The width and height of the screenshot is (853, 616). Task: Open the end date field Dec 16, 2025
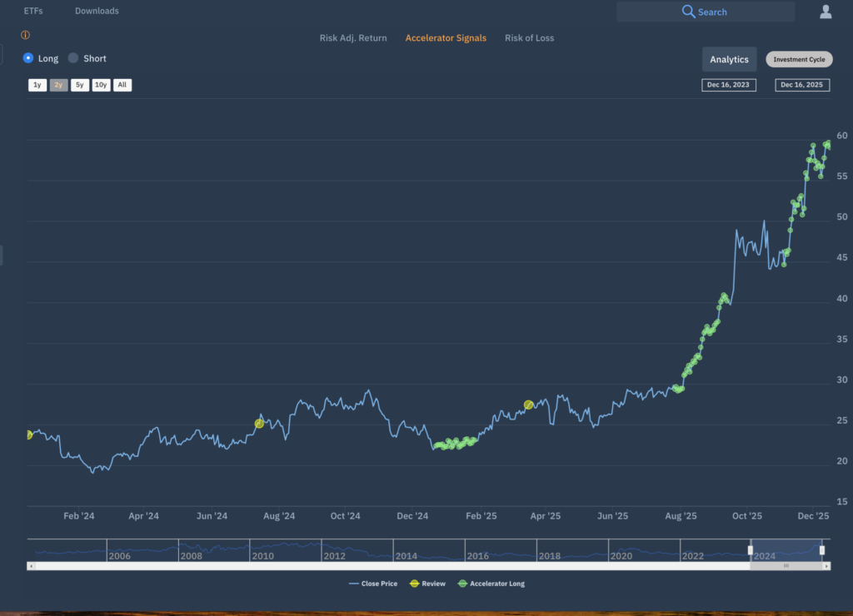801,85
